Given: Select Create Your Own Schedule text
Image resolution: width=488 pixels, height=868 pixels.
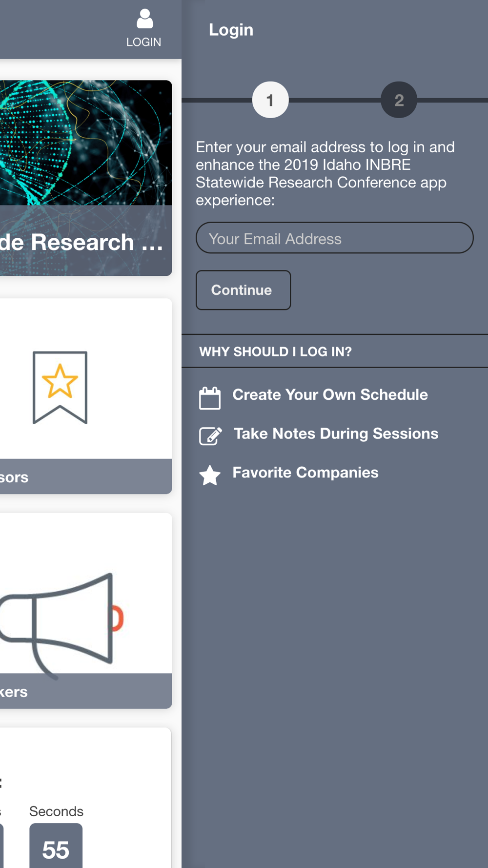Looking at the screenshot, I should click(x=330, y=394).
